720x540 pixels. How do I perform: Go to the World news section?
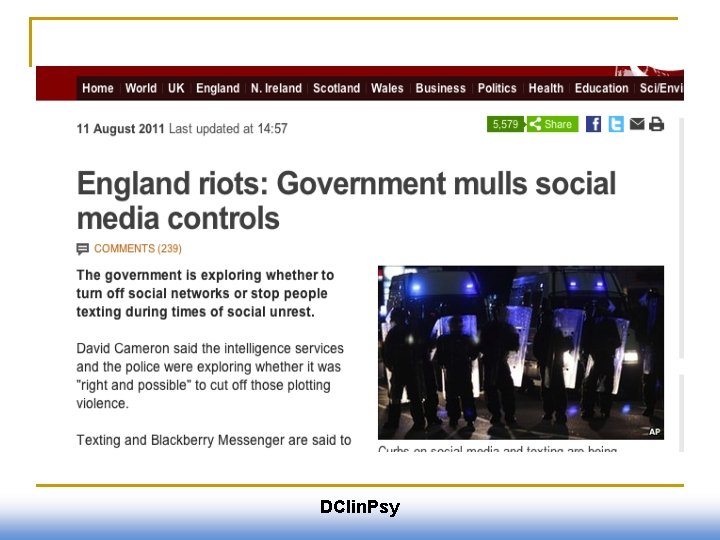click(x=141, y=88)
